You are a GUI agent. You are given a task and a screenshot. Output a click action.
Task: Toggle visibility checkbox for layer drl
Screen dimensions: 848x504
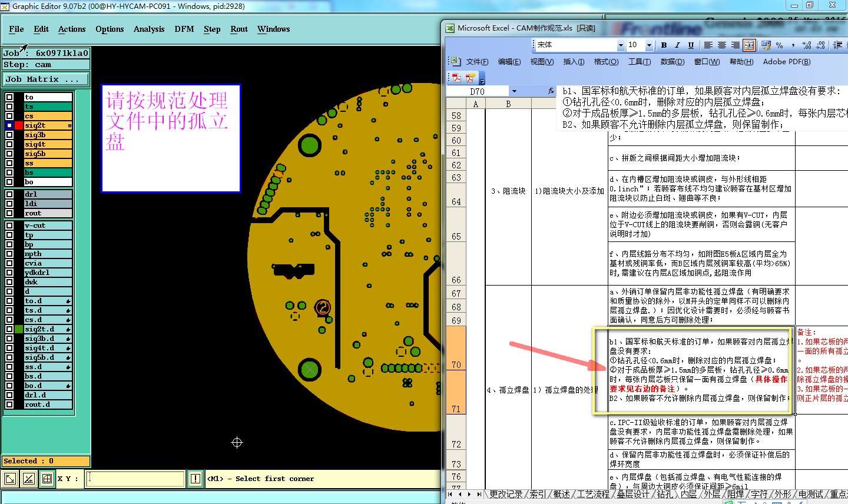click(x=9, y=194)
